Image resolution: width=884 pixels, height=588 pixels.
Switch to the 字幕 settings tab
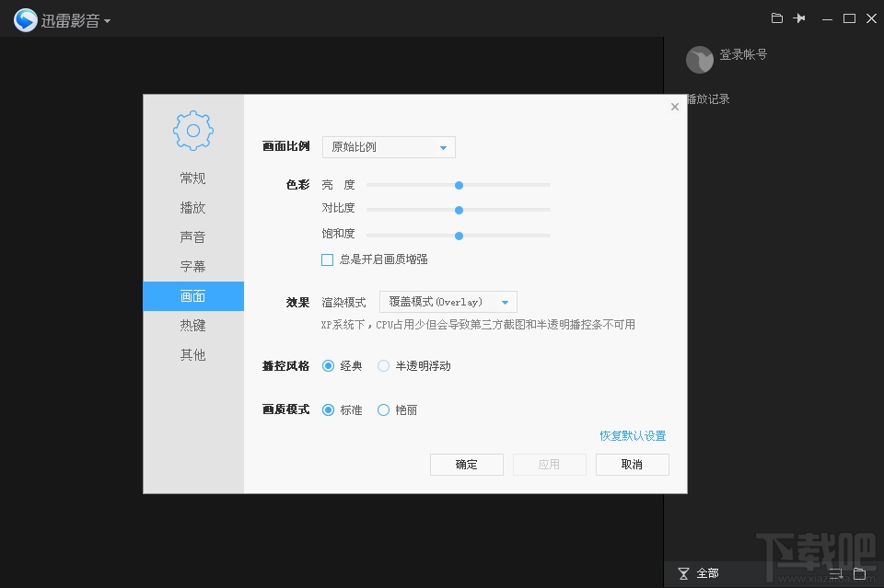coord(192,266)
